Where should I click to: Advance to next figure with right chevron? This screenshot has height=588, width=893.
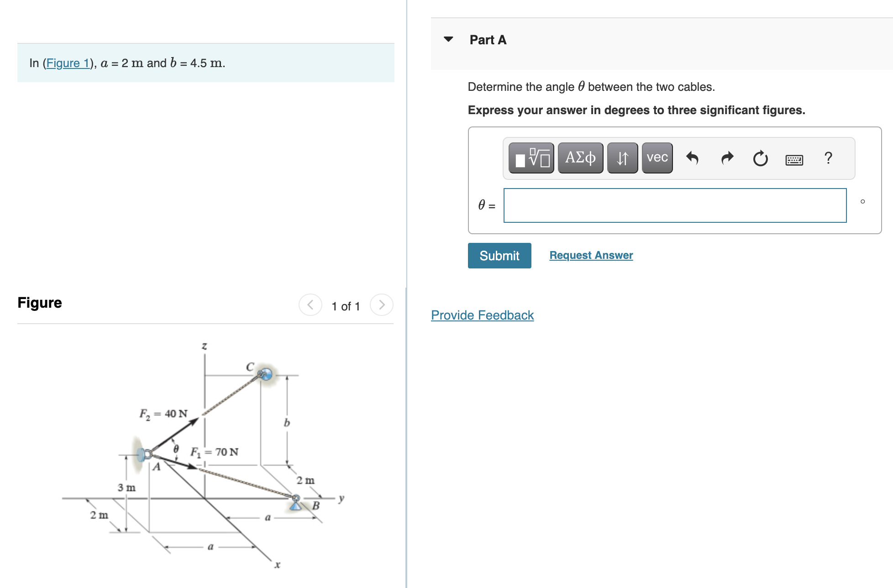(382, 305)
